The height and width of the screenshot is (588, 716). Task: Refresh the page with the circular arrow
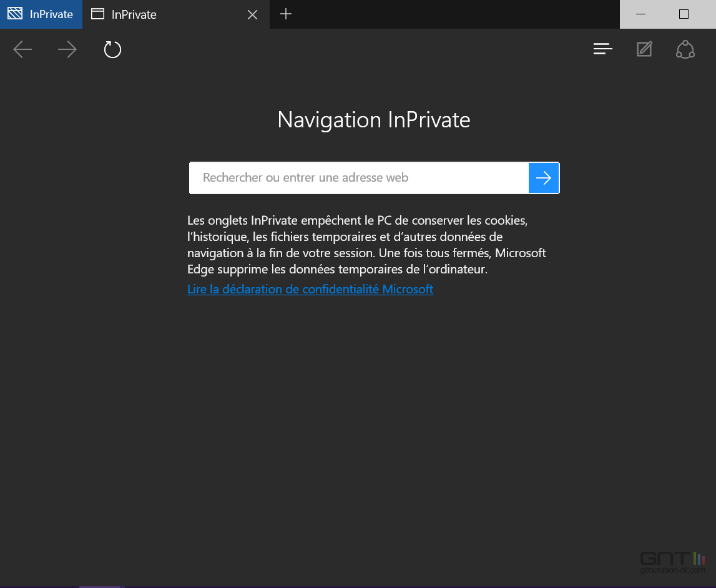(x=112, y=49)
